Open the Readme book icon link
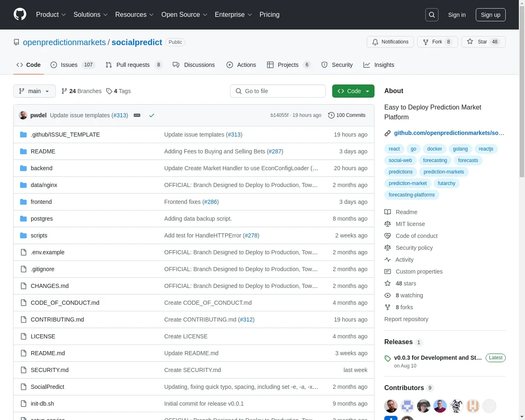The height and width of the screenshot is (420, 525). coord(401,212)
